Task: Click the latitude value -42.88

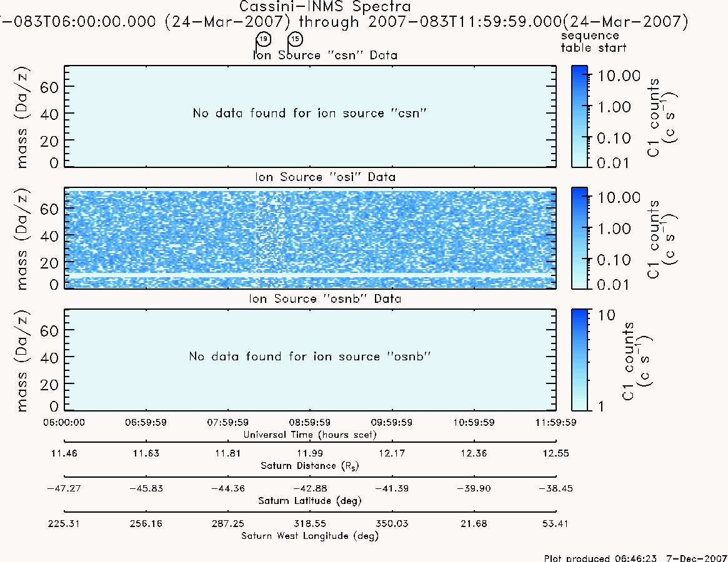Action: (310, 489)
